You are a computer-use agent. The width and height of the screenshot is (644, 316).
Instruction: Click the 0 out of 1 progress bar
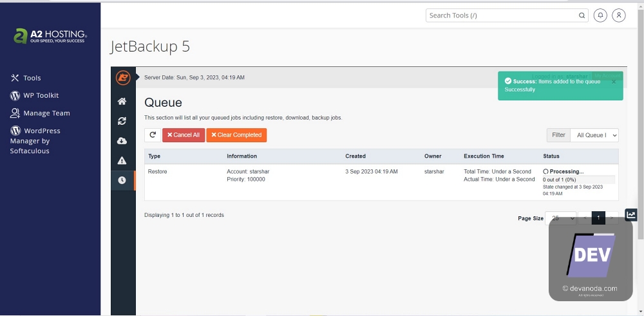coord(579,180)
